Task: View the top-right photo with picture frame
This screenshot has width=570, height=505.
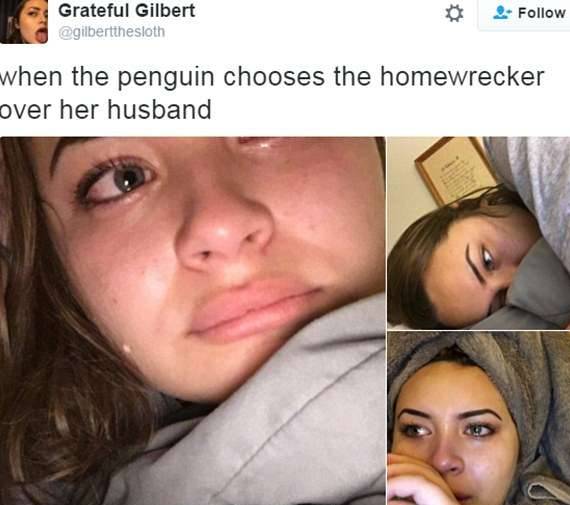Action: click(x=478, y=233)
